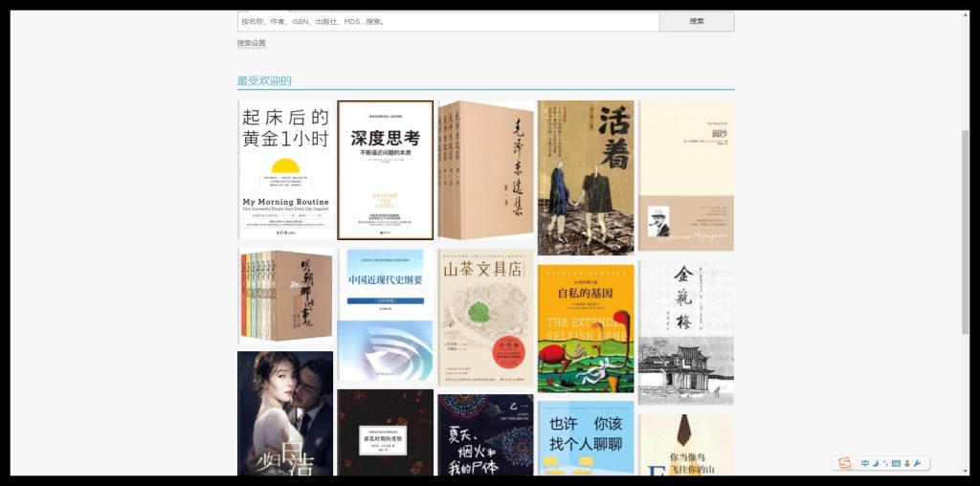Open the 金瓶梅 book cover

click(x=686, y=332)
